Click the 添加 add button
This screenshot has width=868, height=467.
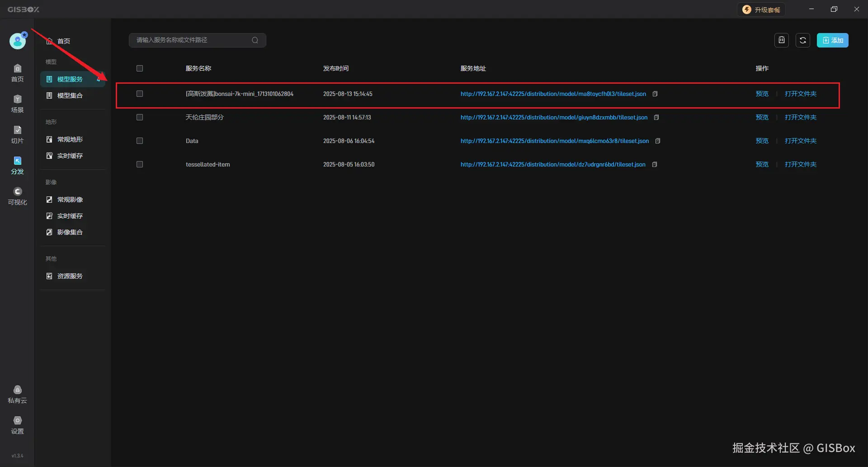click(832, 40)
